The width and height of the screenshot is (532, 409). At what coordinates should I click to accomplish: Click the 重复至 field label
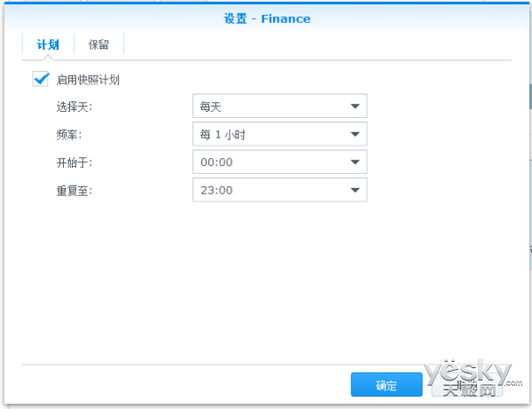coord(74,190)
